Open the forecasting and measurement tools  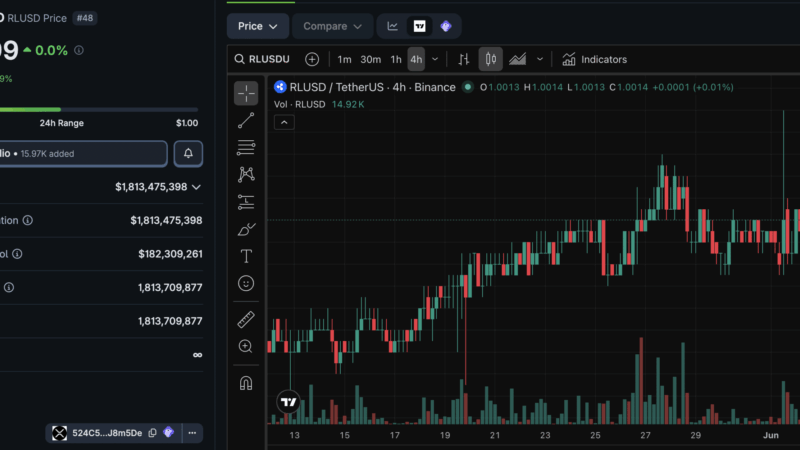[x=246, y=202]
